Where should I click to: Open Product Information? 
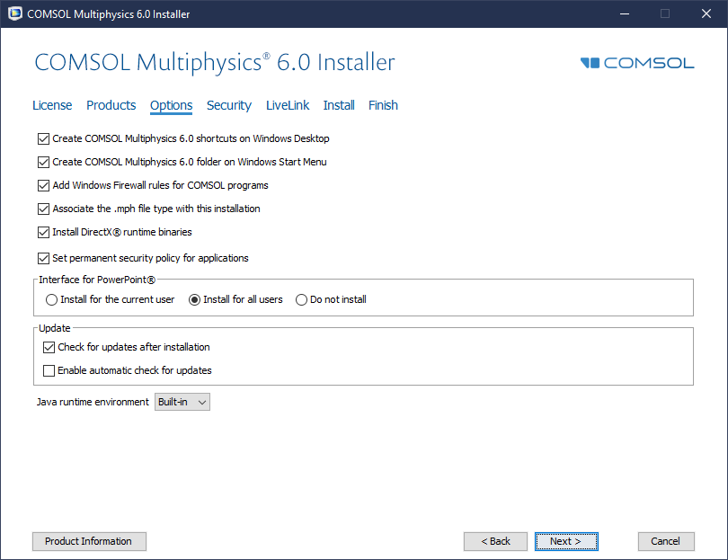89,541
